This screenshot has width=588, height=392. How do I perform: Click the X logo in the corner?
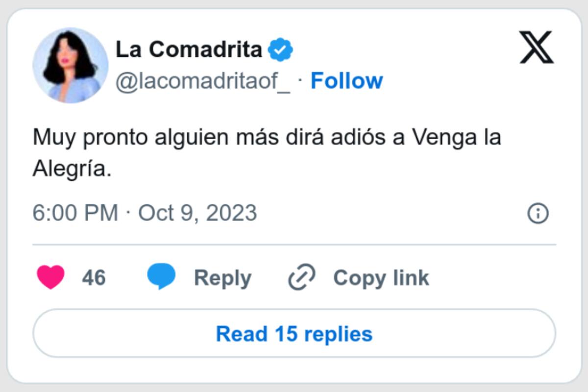[537, 48]
